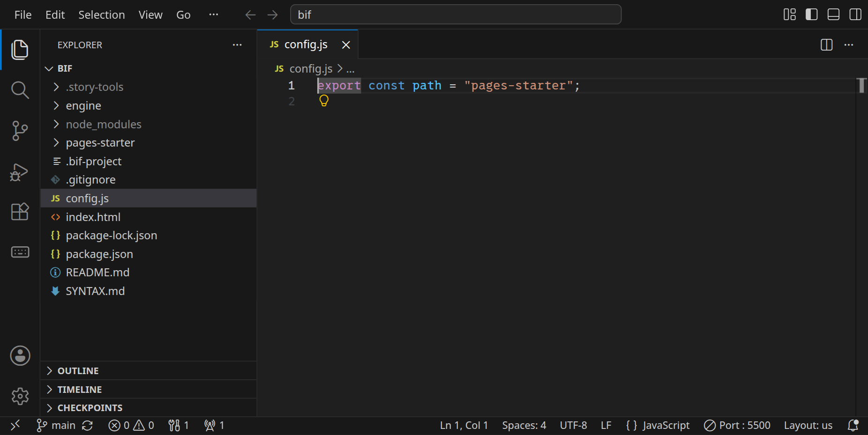Image resolution: width=868 pixels, height=435 pixels.
Task: Click Spaces: 4 indentation setting
Action: [x=524, y=425]
